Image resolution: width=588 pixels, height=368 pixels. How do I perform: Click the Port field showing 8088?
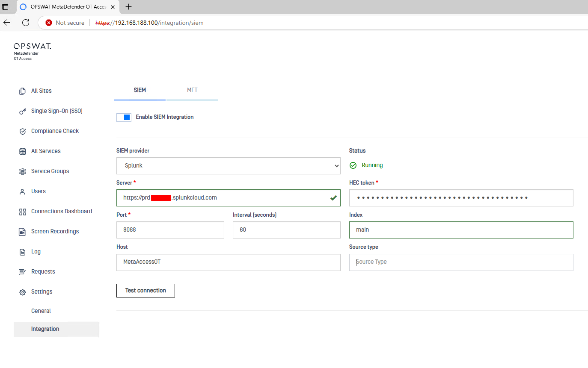[x=170, y=230]
